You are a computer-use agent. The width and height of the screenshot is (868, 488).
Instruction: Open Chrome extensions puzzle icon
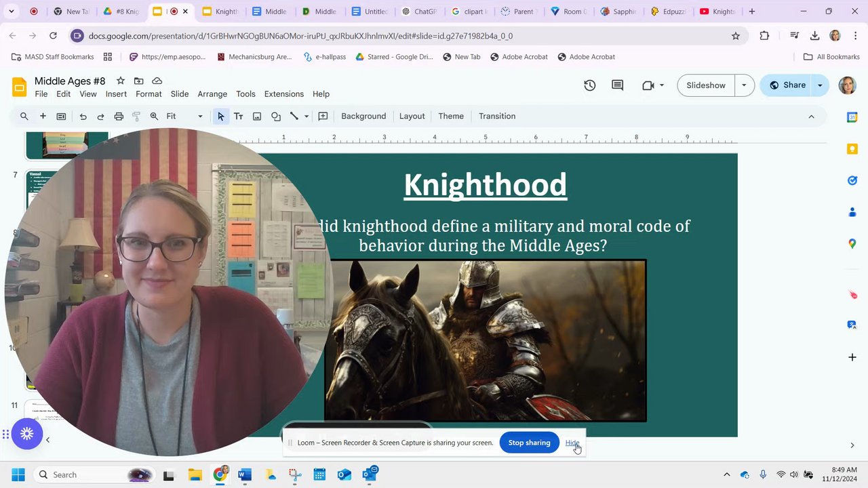click(764, 36)
